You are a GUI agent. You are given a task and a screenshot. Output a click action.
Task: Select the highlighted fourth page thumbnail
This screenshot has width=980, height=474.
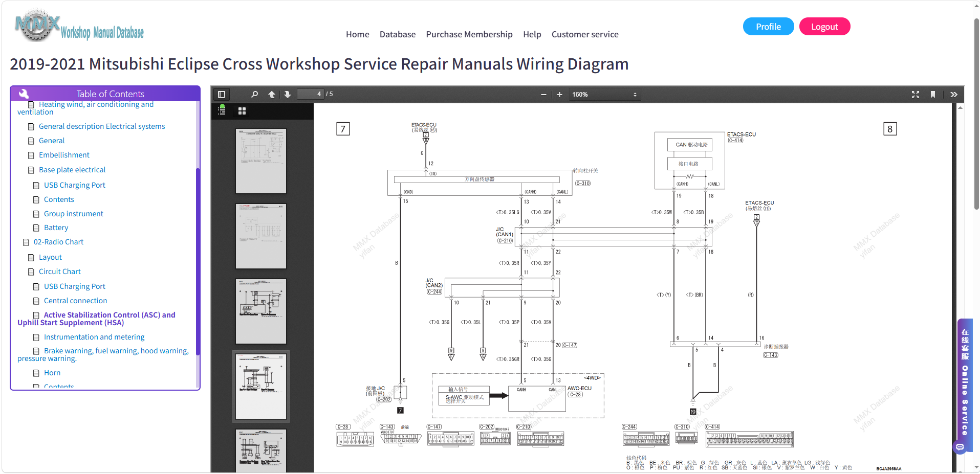click(261, 387)
